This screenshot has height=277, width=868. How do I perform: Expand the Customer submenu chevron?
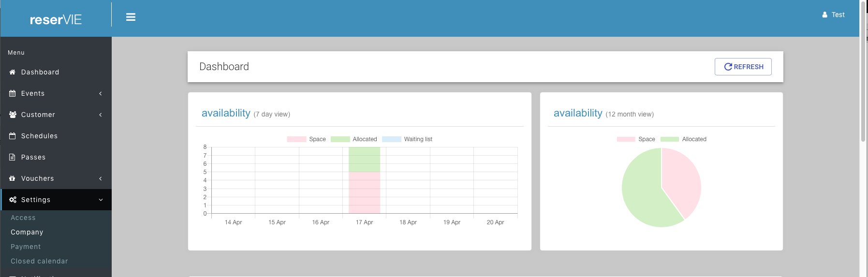[x=101, y=115]
